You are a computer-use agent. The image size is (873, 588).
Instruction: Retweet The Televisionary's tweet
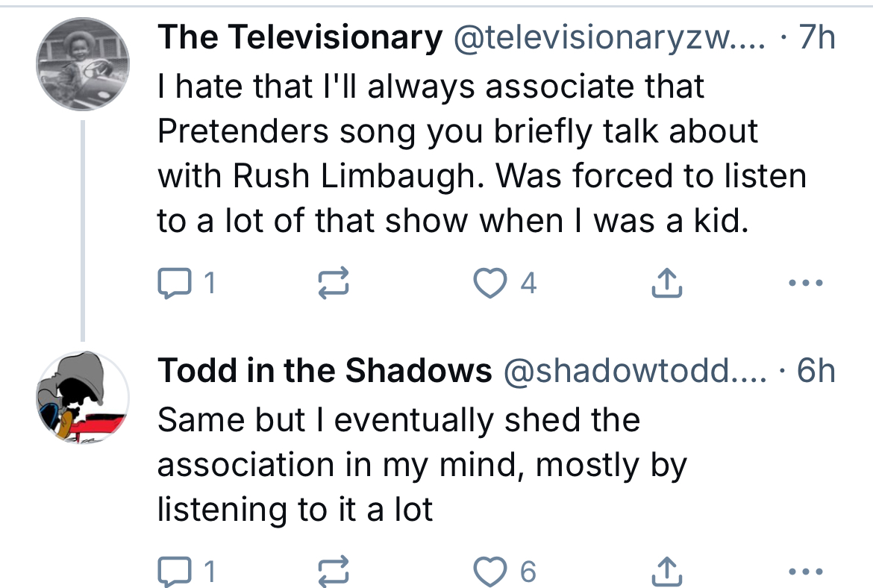334,283
